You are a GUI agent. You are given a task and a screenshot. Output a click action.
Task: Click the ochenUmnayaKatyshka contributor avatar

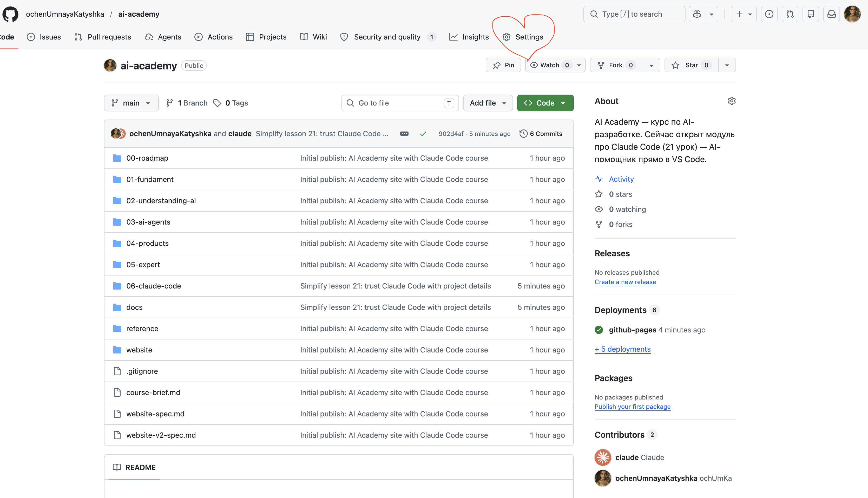603,478
